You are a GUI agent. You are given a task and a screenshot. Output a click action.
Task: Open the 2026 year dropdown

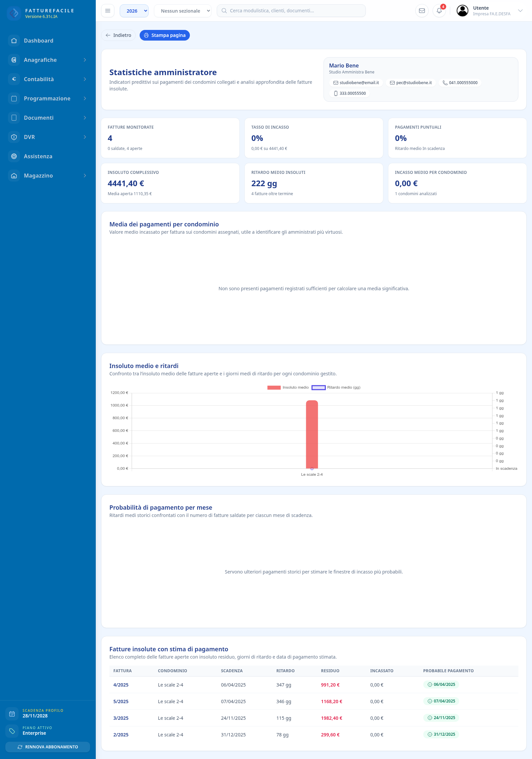point(134,11)
